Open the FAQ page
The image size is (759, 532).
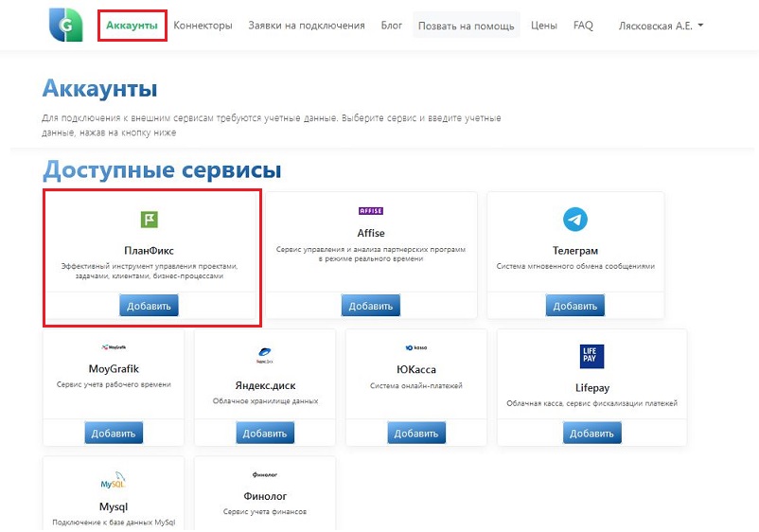[583, 26]
